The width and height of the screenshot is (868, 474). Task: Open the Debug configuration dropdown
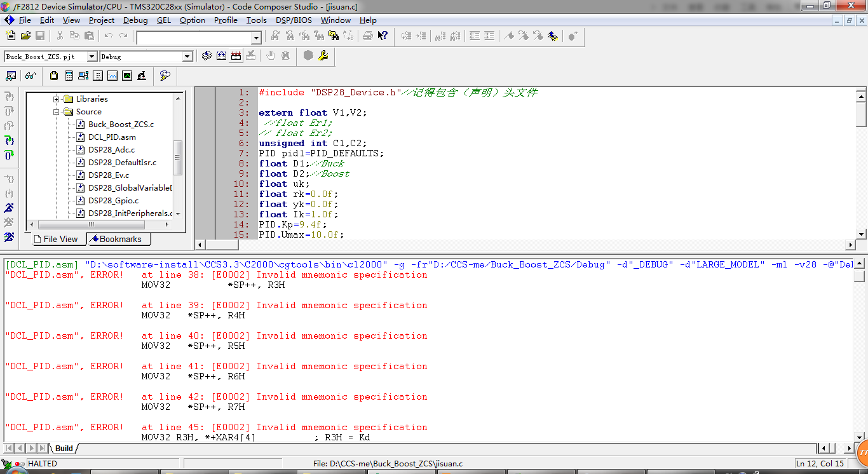click(x=187, y=57)
